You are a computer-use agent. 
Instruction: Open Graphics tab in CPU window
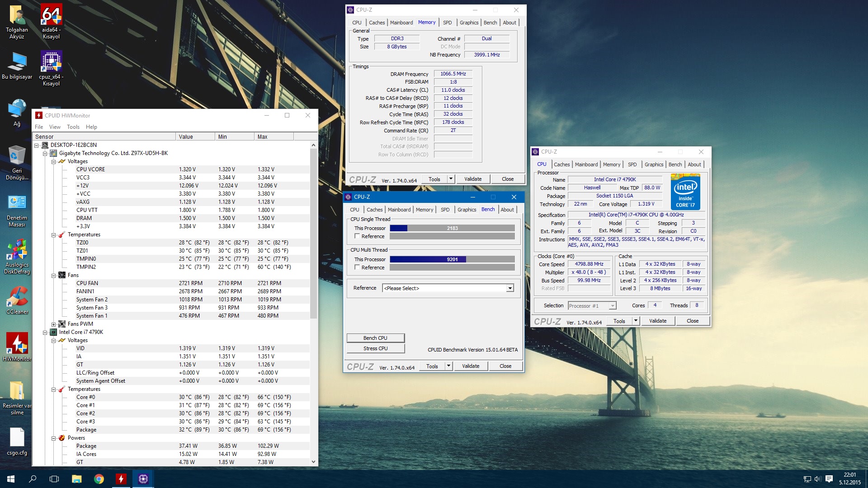tap(654, 164)
